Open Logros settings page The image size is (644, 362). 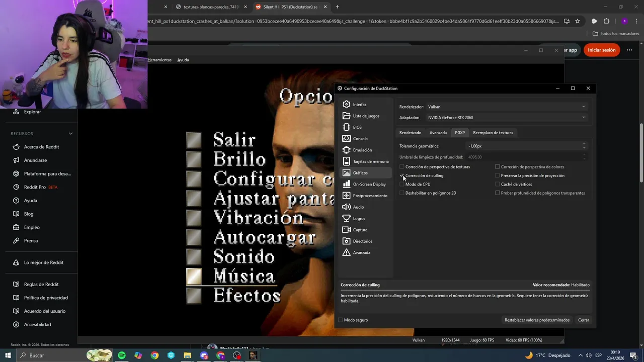pyautogui.click(x=366, y=219)
